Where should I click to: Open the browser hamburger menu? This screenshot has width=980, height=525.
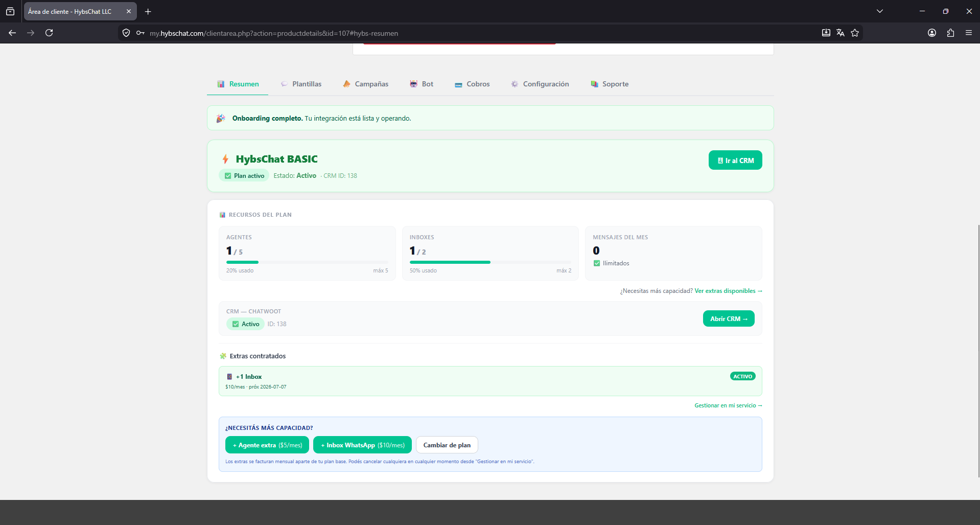click(x=969, y=33)
